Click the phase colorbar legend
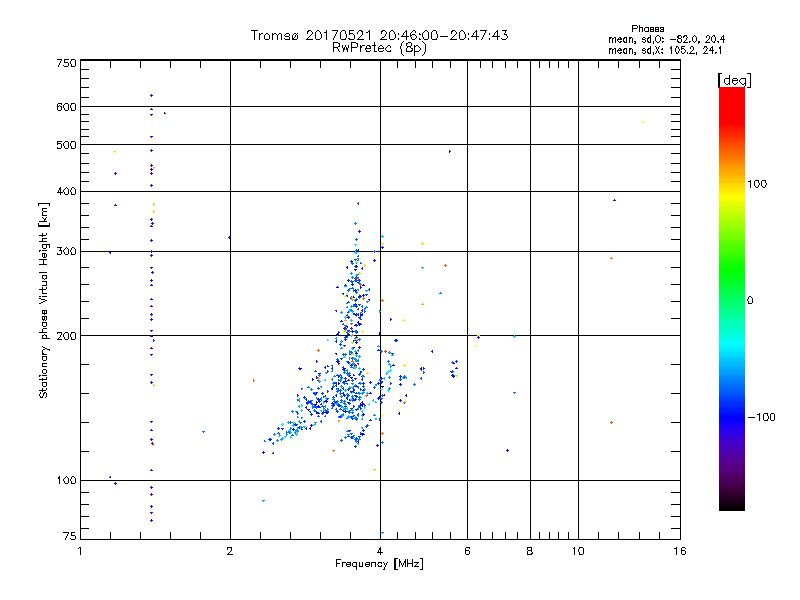The height and width of the screenshot is (600, 800). [x=732, y=298]
